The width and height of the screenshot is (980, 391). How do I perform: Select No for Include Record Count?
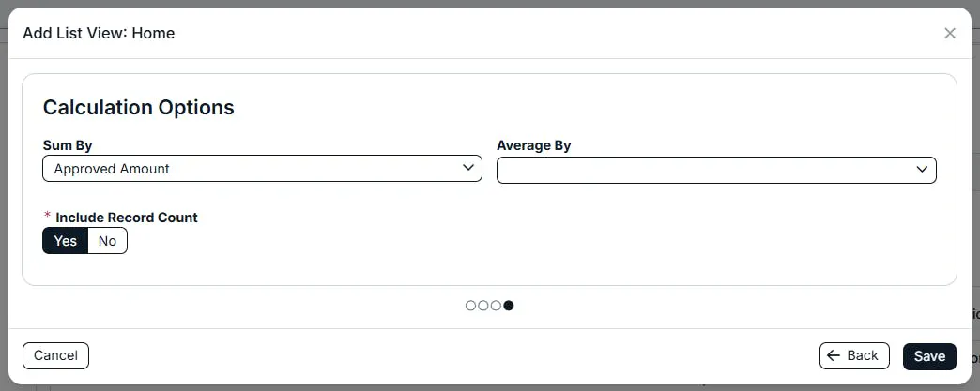pyautogui.click(x=108, y=240)
